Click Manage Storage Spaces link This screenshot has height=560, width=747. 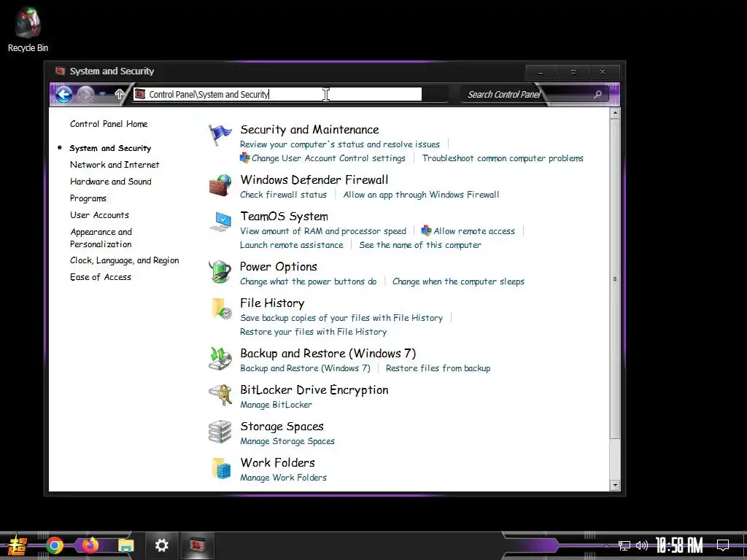pyautogui.click(x=287, y=441)
